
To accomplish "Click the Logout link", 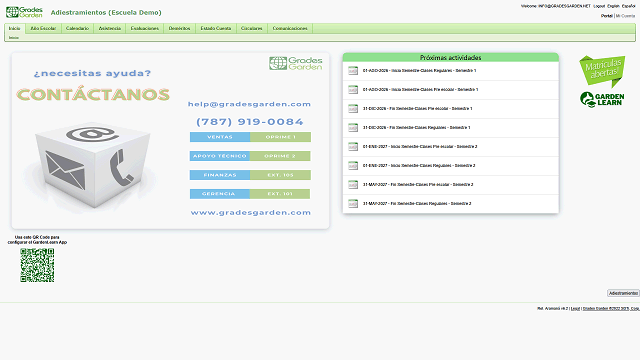I will coord(599,6).
